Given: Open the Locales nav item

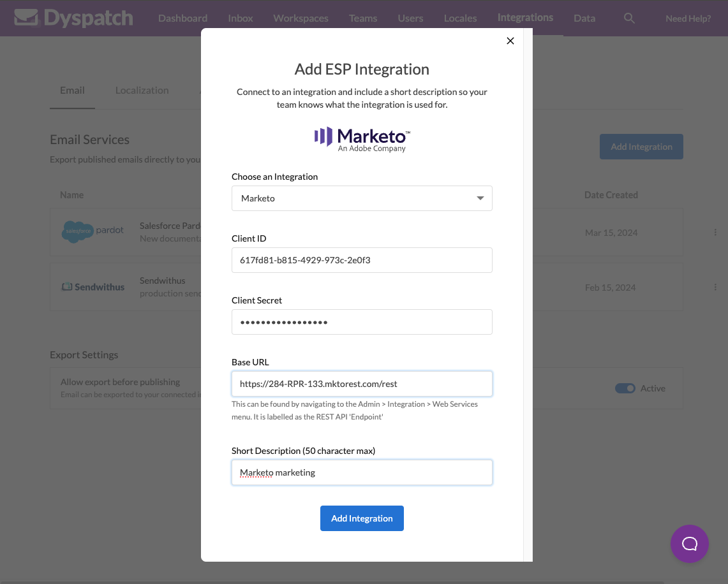Looking at the screenshot, I should click(460, 18).
